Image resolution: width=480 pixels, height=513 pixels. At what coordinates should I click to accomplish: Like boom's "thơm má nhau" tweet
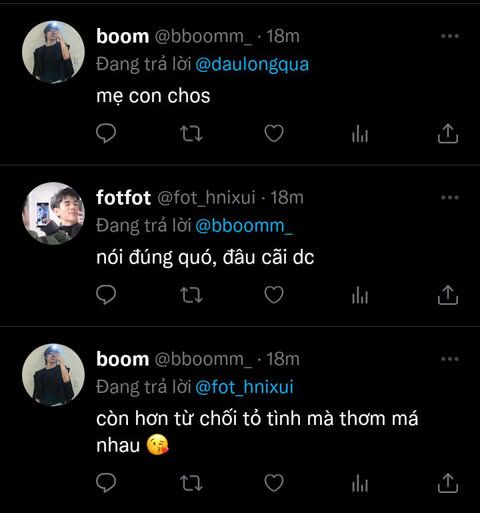click(x=274, y=483)
